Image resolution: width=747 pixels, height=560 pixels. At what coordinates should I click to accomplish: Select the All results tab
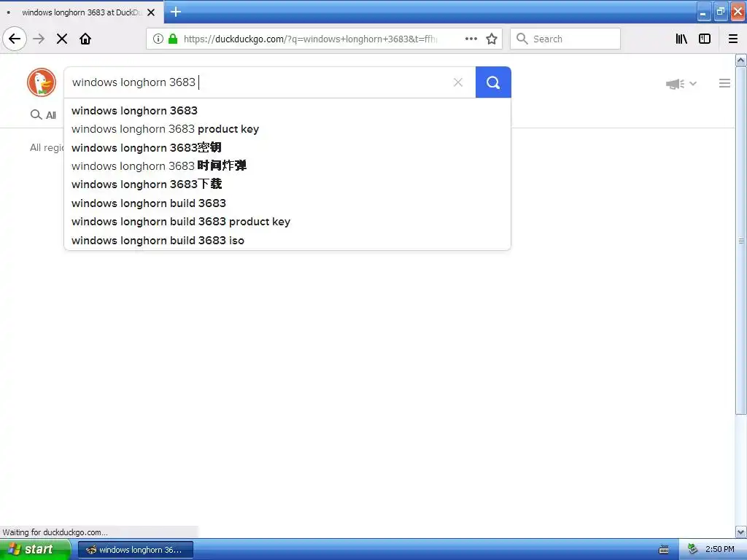[43, 114]
